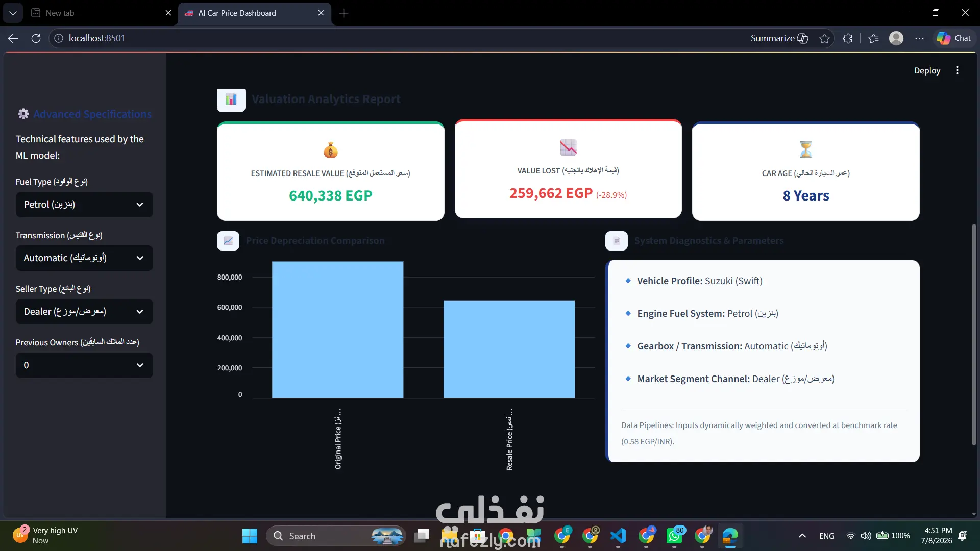Open the browser tab search dropdown
The image size is (980, 551).
[x=13, y=13]
